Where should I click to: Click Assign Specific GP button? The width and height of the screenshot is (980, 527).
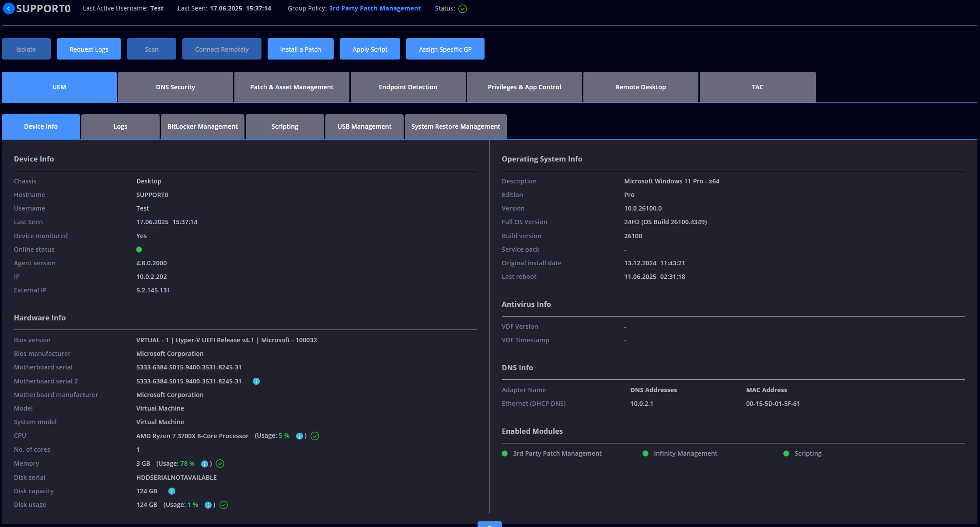click(445, 49)
